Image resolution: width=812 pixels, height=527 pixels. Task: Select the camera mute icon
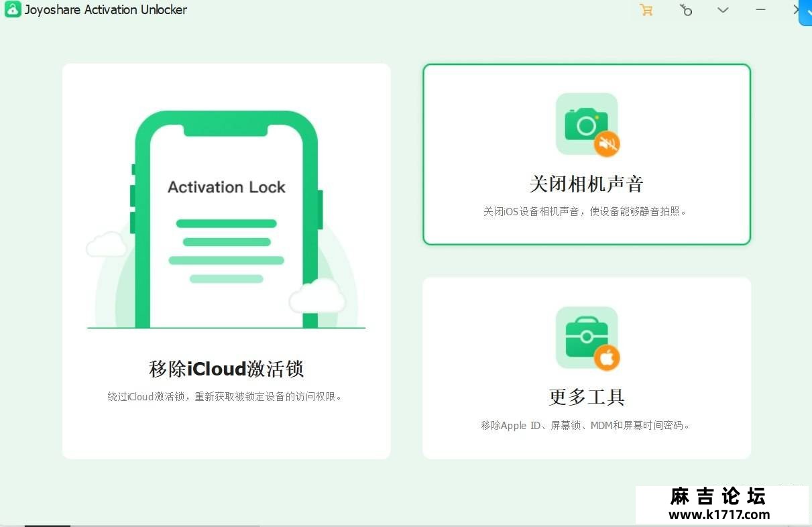pyautogui.click(x=587, y=125)
